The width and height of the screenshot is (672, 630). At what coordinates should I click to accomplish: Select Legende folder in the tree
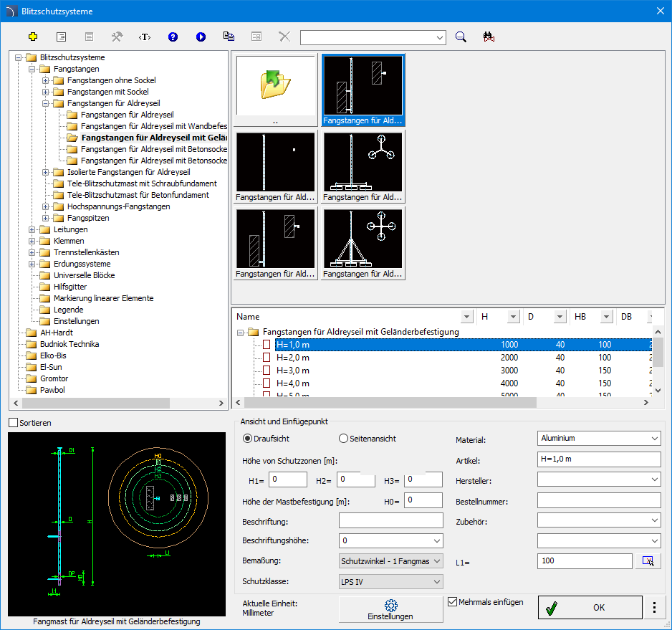tap(68, 310)
